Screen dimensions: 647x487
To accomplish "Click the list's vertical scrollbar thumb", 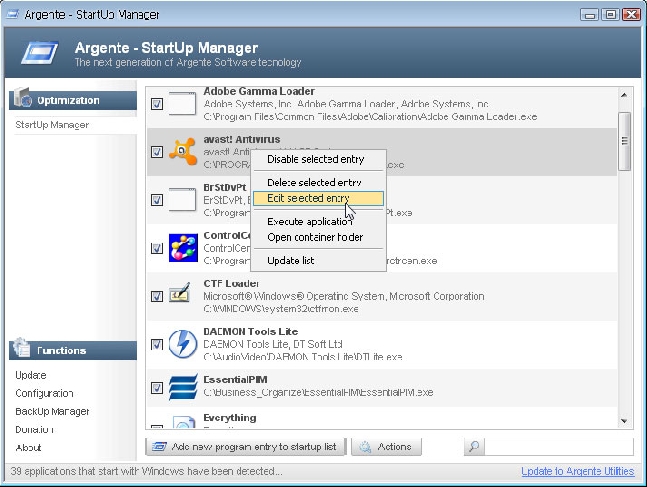I will [x=626, y=129].
